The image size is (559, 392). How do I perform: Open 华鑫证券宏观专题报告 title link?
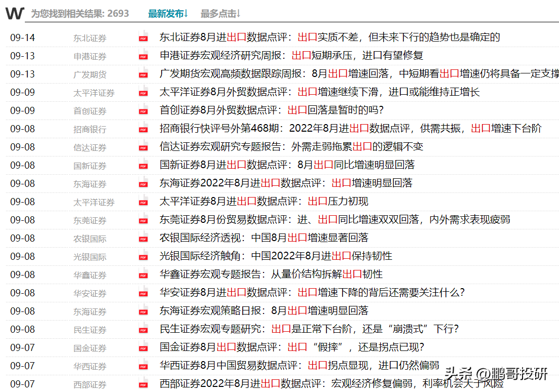click(271, 275)
